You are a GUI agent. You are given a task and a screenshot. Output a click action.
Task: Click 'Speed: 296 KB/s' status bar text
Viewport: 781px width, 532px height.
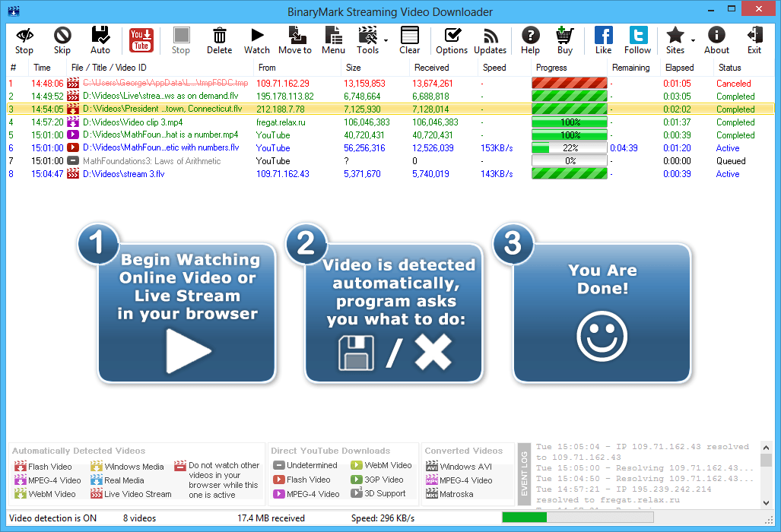[x=383, y=518]
